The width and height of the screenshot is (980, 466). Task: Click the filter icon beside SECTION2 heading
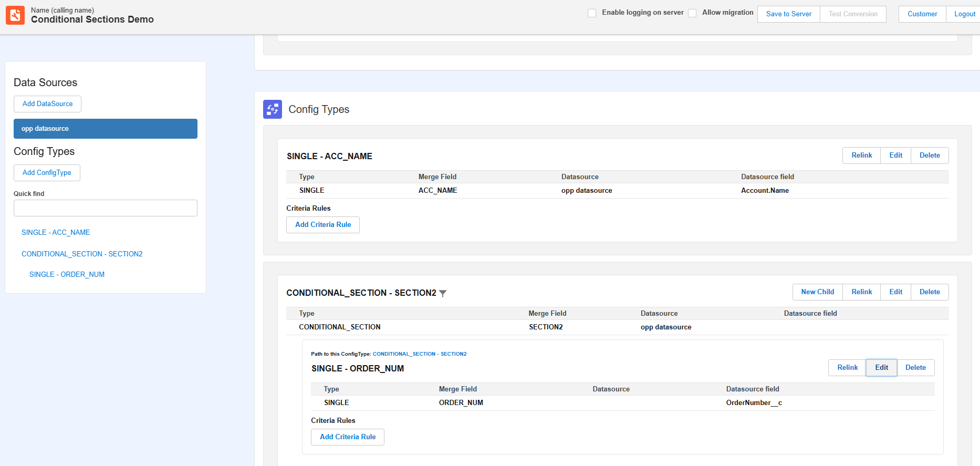443,294
